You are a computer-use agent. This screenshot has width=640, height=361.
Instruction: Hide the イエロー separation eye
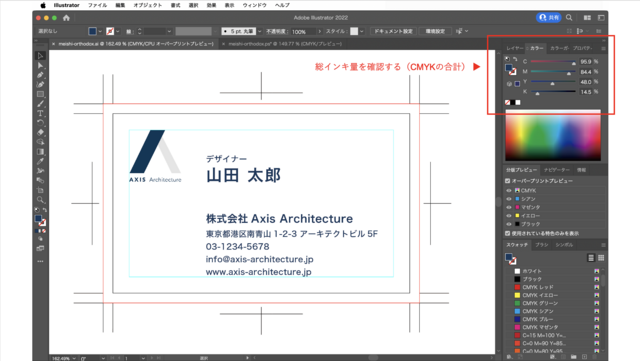509,216
